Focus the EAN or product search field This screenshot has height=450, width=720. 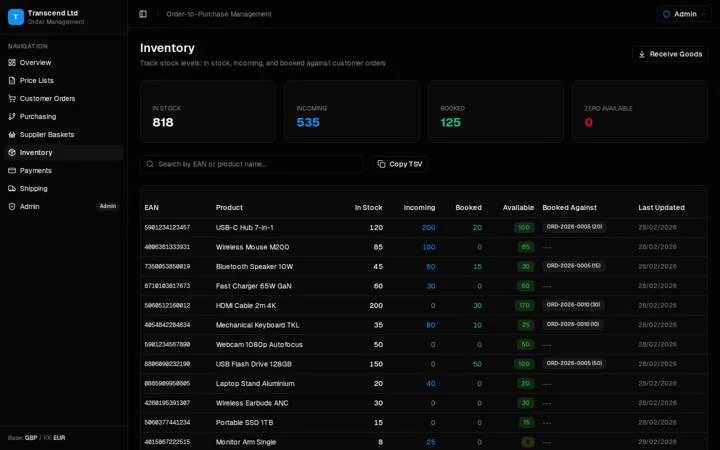252,164
